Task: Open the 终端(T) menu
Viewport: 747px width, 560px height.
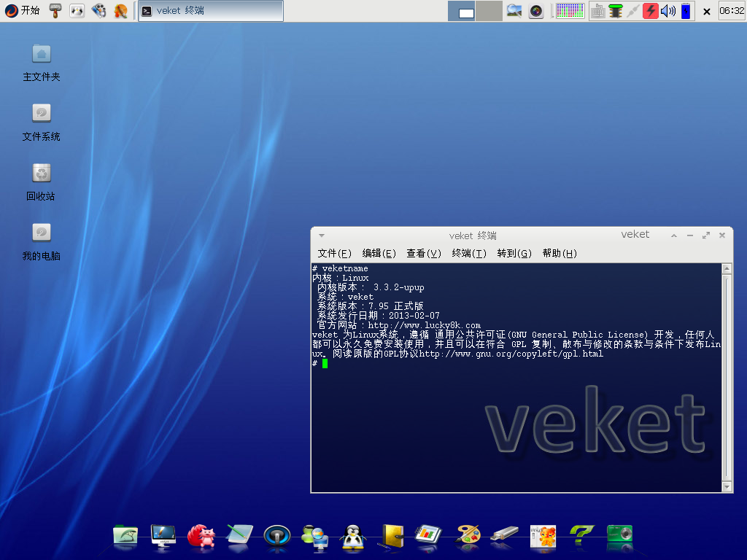Action: (469, 253)
